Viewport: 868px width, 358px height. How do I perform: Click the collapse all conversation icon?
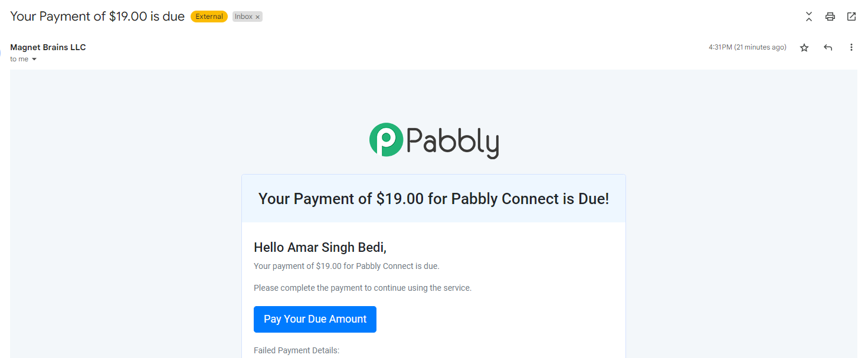tap(809, 17)
